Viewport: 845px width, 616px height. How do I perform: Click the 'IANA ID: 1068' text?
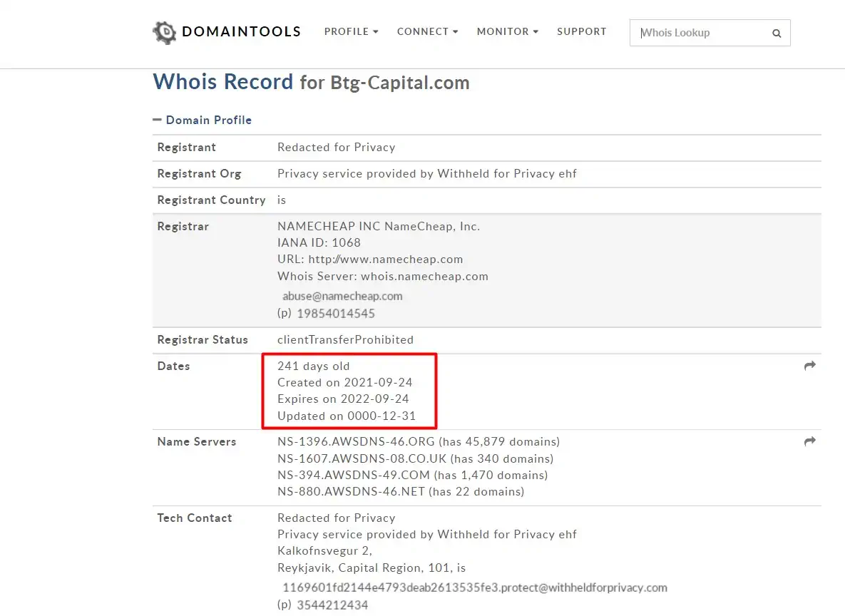point(319,243)
